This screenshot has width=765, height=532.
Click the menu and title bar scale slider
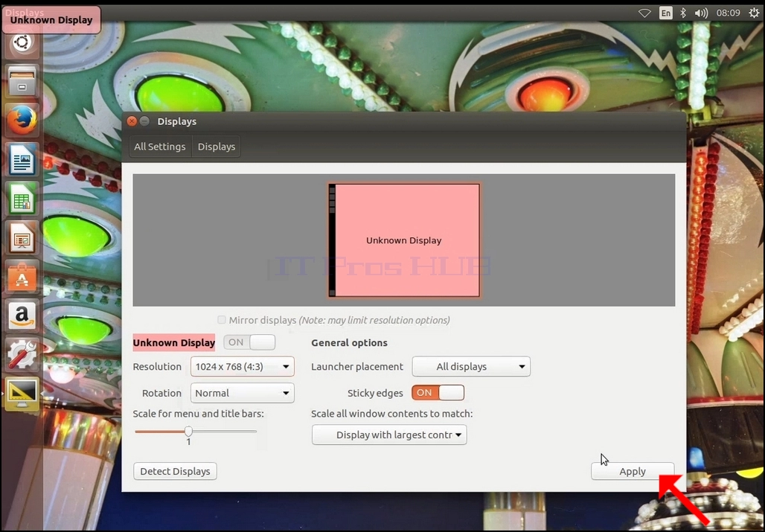[x=196, y=432]
